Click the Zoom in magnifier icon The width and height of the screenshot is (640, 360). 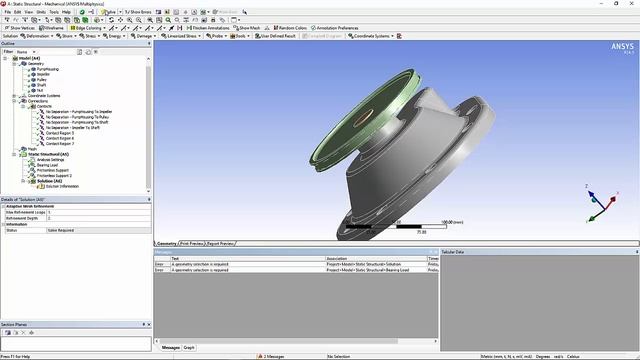coord(129,20)
